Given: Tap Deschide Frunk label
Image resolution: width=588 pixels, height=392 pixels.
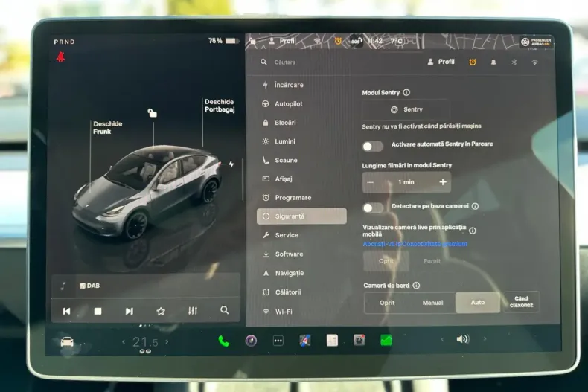Looking at the screenshot, I should [108, 128].
